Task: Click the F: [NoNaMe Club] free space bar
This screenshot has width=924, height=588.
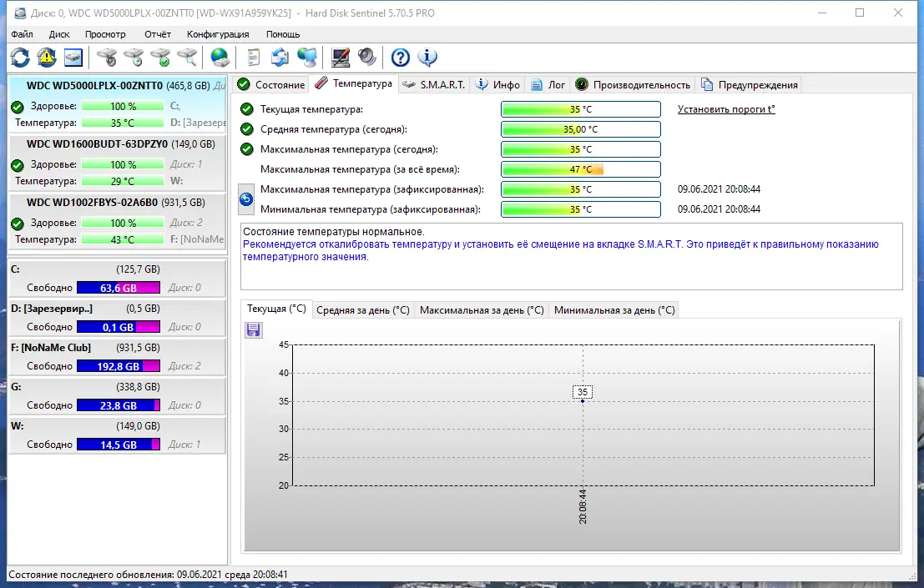Action: 119,366
